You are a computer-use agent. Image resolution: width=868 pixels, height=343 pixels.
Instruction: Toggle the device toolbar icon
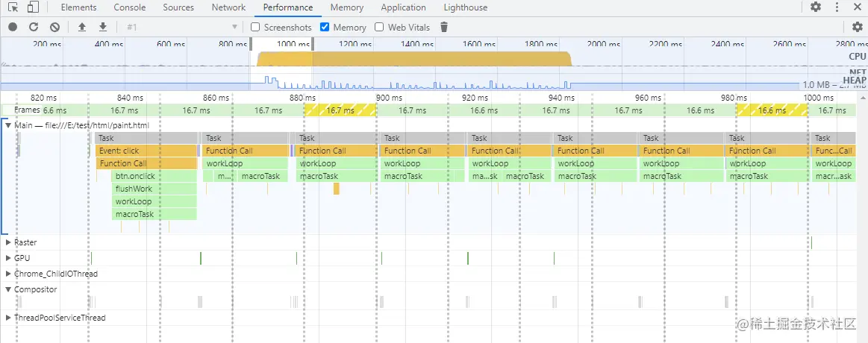tap(33, 7)
